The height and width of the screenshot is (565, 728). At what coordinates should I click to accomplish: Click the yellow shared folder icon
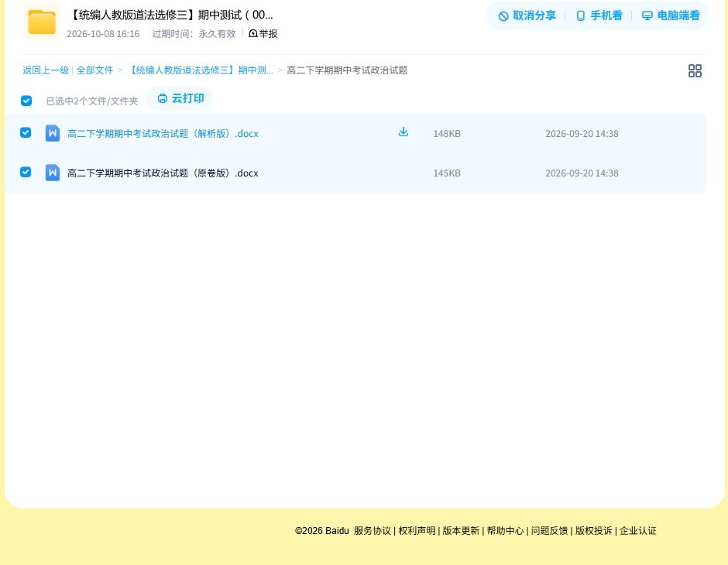(42, 22)
